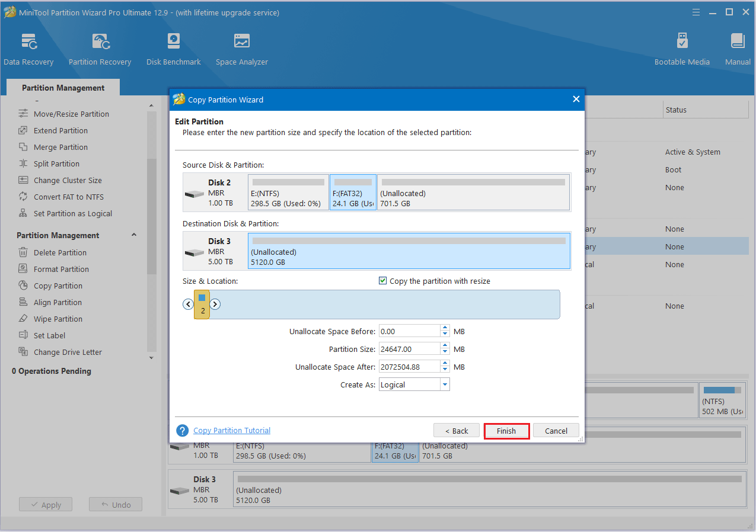This screenshot has width=756, height=532.
Task: Click the sidebar scroll-down chevron
Action: [x=151, y=358]
